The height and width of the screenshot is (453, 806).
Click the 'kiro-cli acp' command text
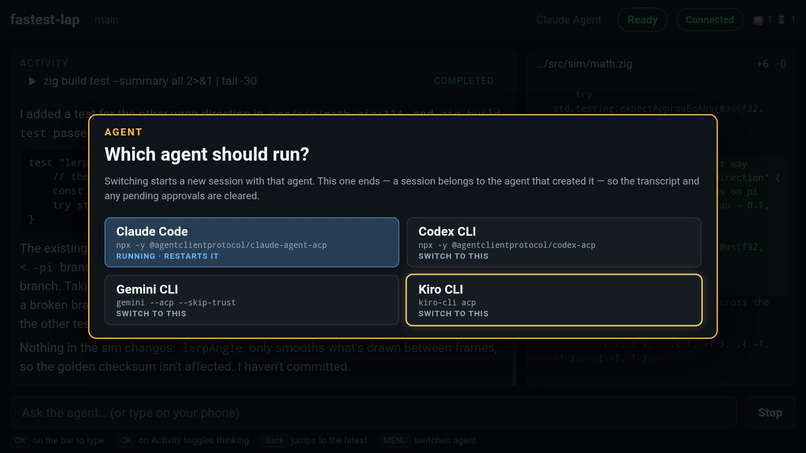pyautogui.click(x=447, y=302)
